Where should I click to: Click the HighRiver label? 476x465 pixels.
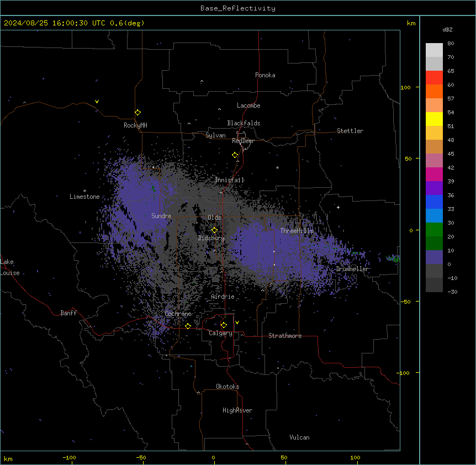(237, 410)
